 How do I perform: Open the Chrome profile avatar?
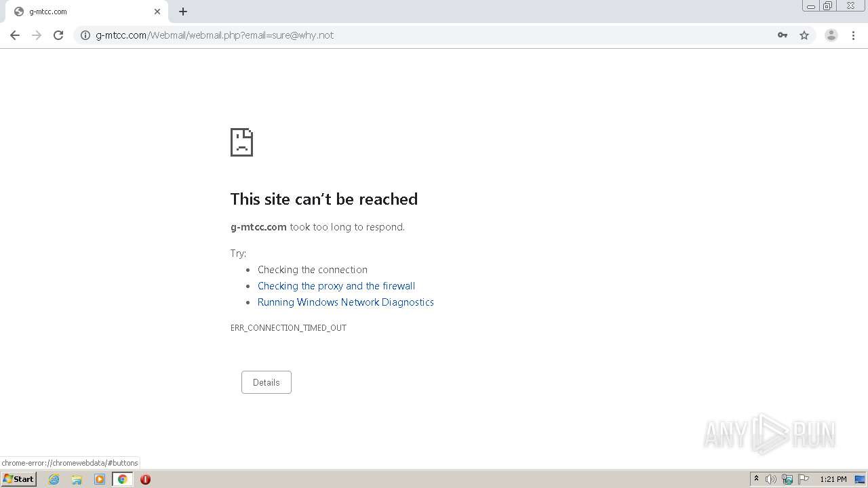tap(831, 35)
